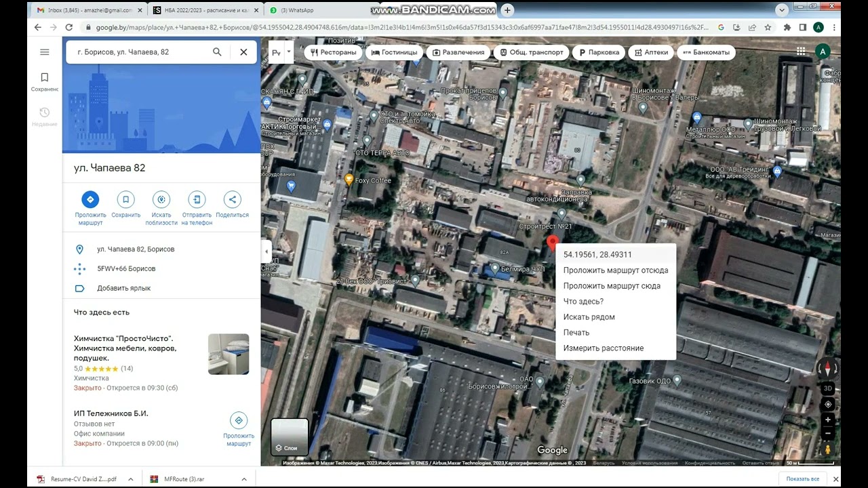
Task: Zoom in with the plus button
Action: point(828,420)
